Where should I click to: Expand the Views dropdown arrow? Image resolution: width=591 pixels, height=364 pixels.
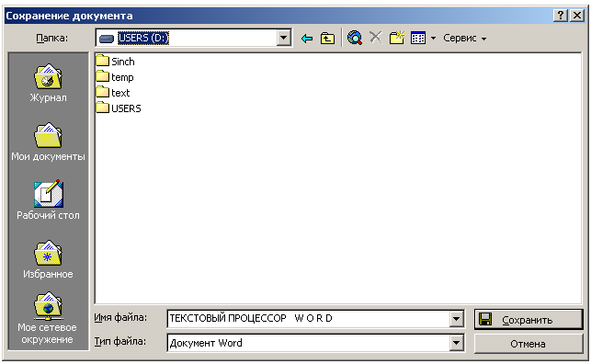pyautogui.click(x=433, y=38)
